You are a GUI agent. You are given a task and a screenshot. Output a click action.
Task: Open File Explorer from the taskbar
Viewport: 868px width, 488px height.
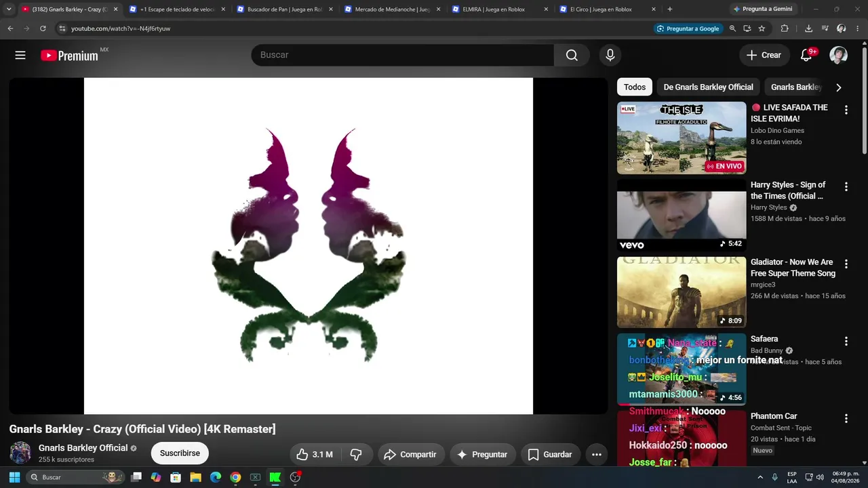click(195, 477)
